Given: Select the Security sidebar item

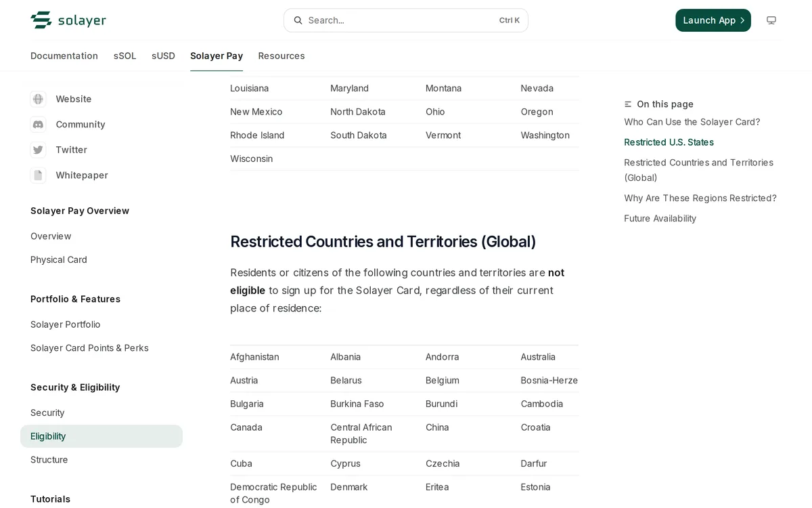Looking at the screenshot, I should (47, 413).
